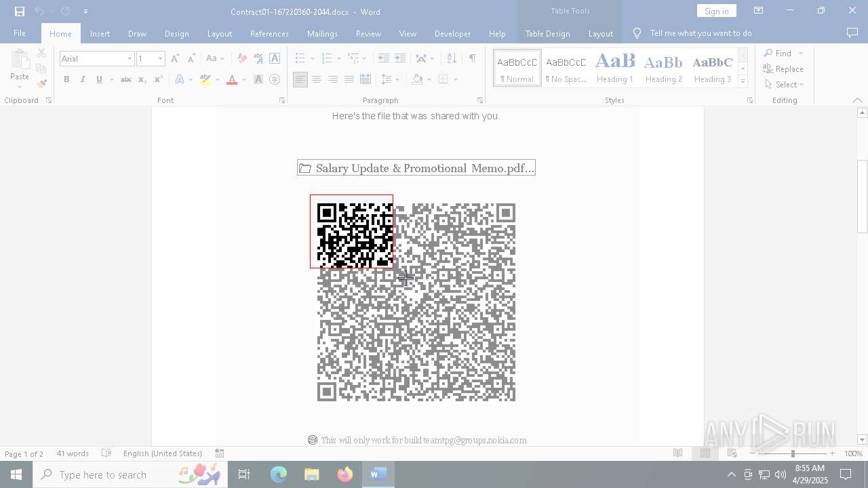Image resolution: width=868 pixels, height=488 pixels.
Task: Switch to the Insert tab
Action: pyautogui.click(x=100, y=33)
